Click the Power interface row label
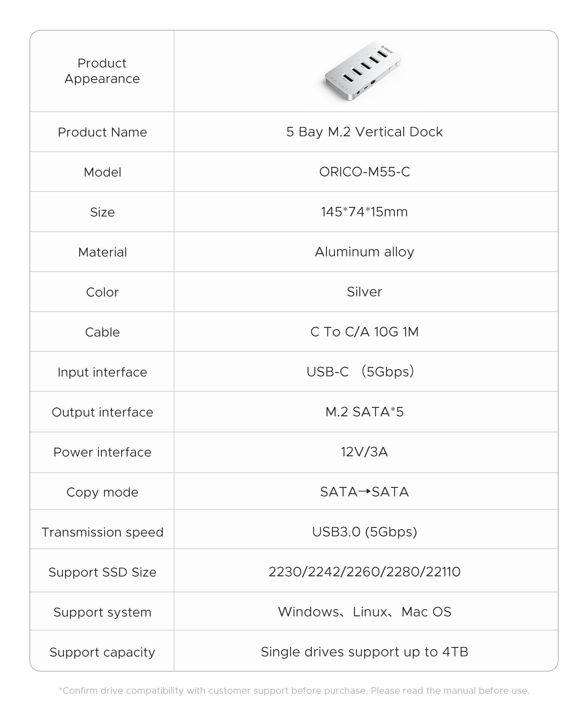 pos(102,452)
